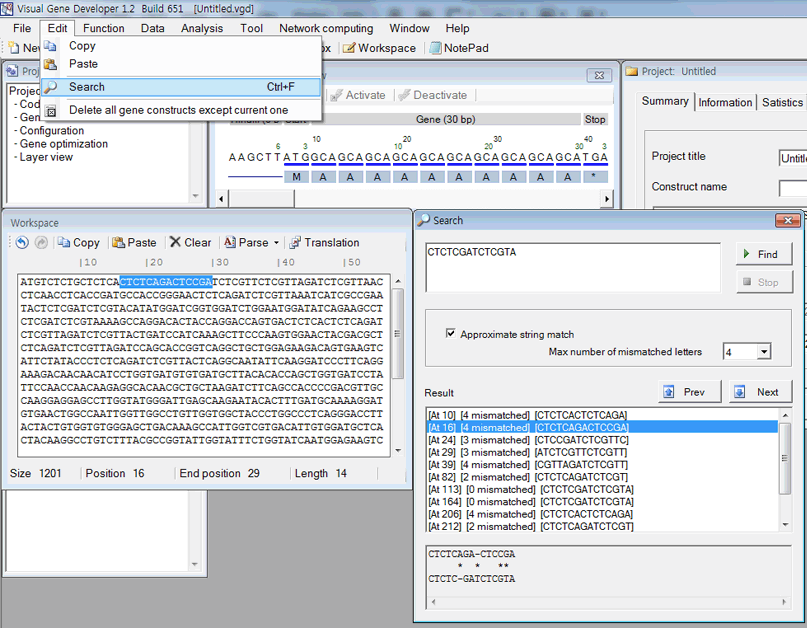Switch to the Information tab
The height and width of the screenshot is (628, 807).
pyautogui.click(x=725, y=102)
